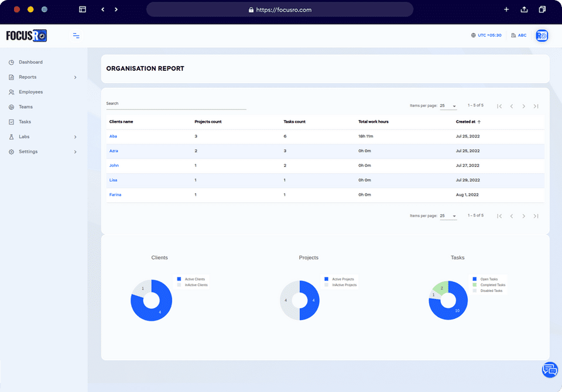The image size is (562, 392).
Task: Click the Reports document icon
Action: 12,77
